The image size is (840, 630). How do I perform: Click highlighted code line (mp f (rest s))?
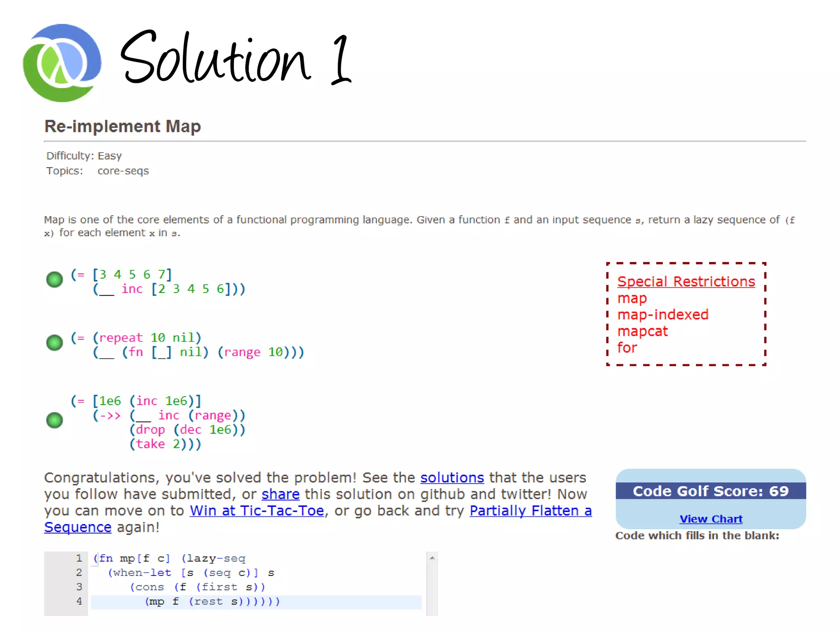pyautogui.click(x=256, y=602)
